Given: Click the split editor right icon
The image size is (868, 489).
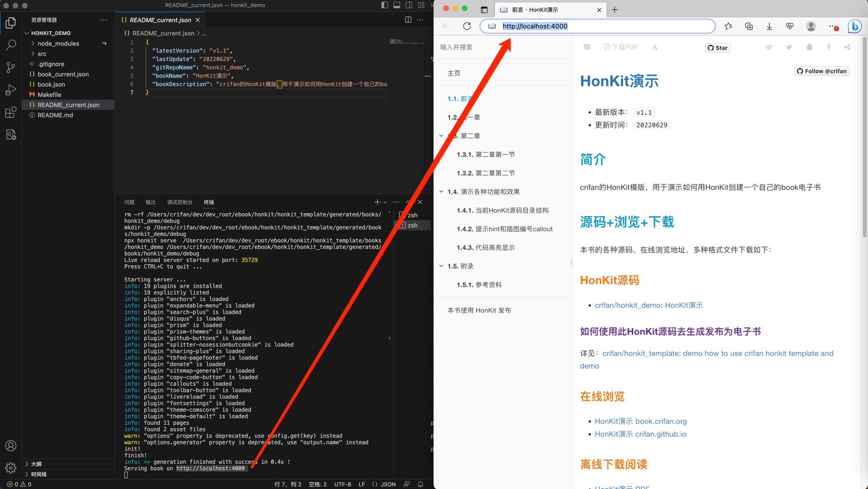Looking at the screenshot, I should point(408,20).
